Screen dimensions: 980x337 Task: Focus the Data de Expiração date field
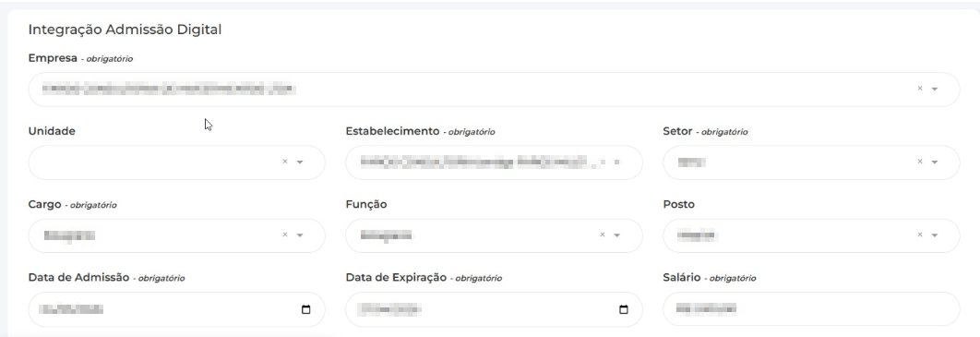tap(494, 309)
